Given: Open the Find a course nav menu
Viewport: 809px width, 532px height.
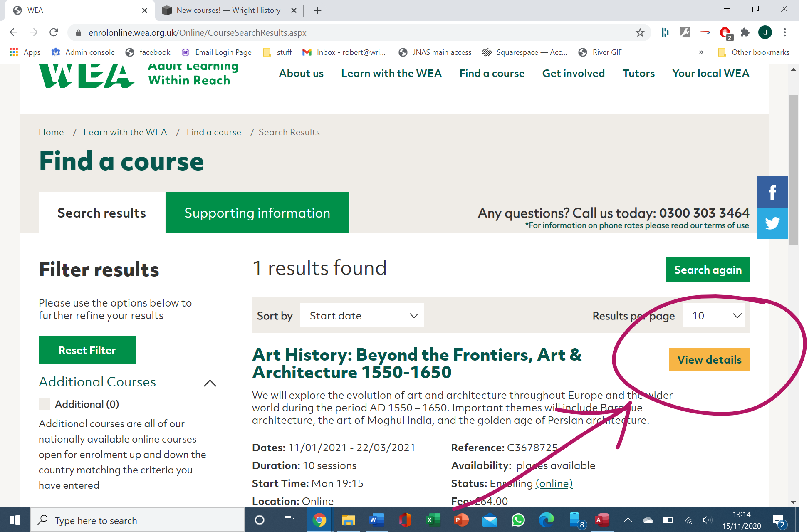Looking at the screenshot, I should (x=492, y=73).
